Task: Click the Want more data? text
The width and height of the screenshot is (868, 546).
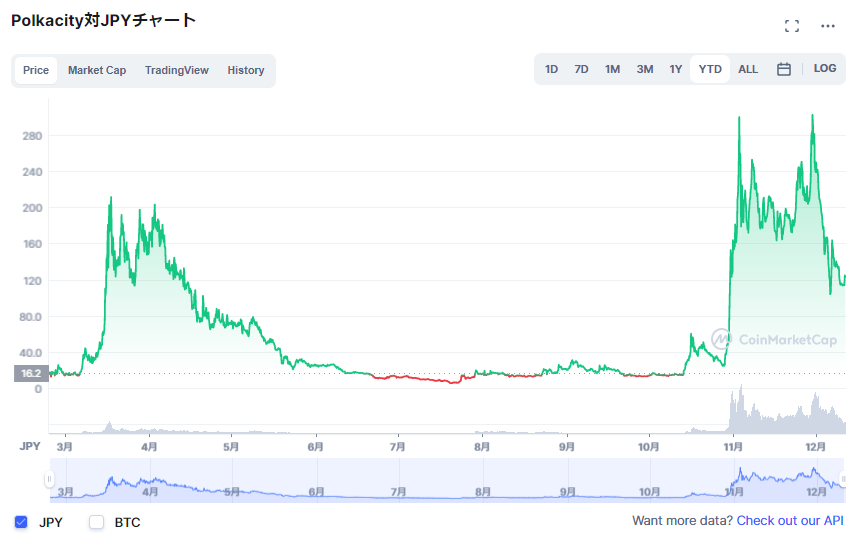Action: [683, 521]
